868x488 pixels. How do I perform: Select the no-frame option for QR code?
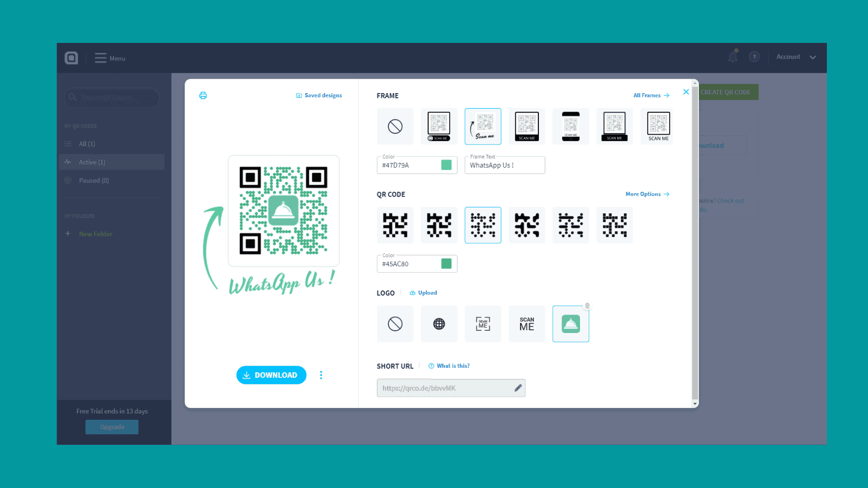click(395, 126)
